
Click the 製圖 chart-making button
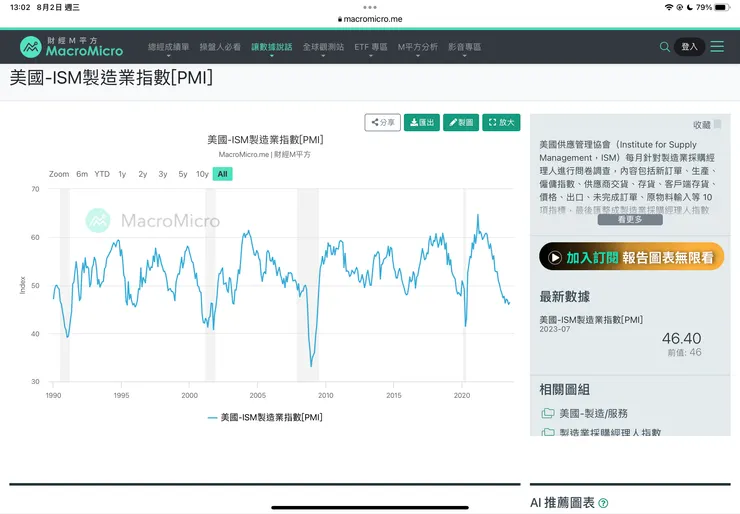click(461, 122)
